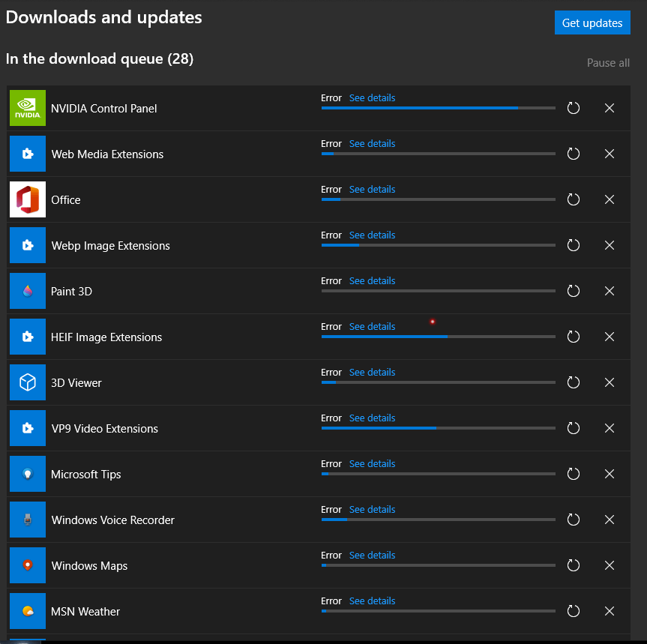The height and width of the screenshot is (644, 647).
Task: Click the VP9 Video Extensions progress bar
Action: 439,428
